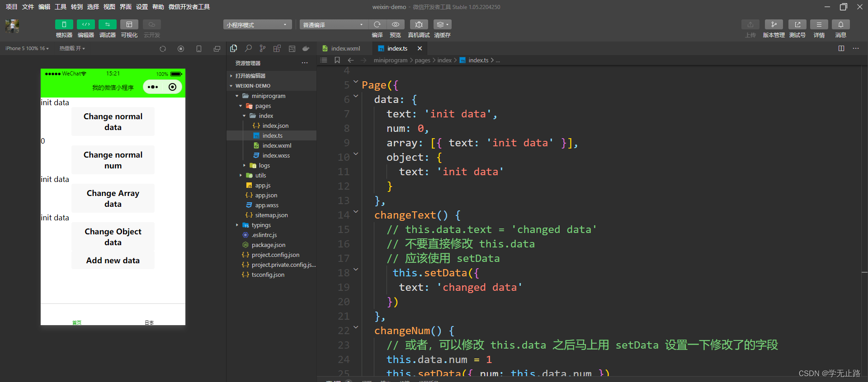The height and width of the screenshot is (382, 868).
Task: Click the Docker whale icon in sidebar
Action: click(306, 48)
